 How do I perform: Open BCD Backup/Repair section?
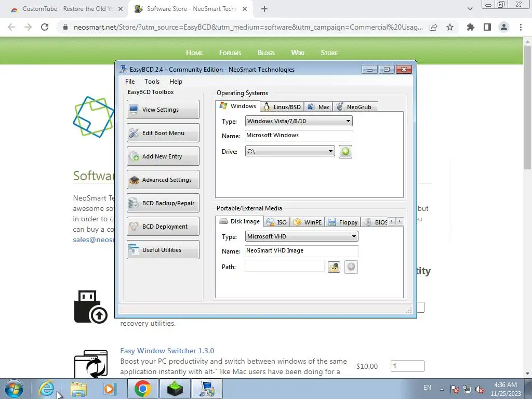(163, 203)
